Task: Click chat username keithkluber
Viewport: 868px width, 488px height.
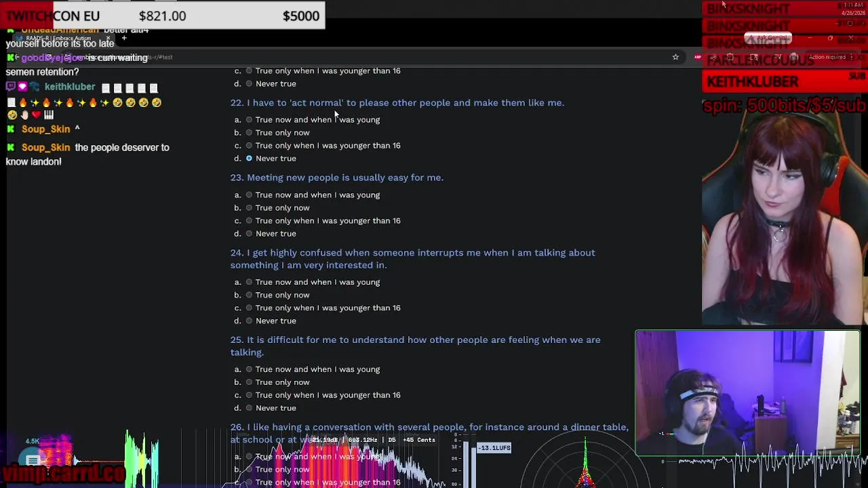Action: click(x=70, y=87)
